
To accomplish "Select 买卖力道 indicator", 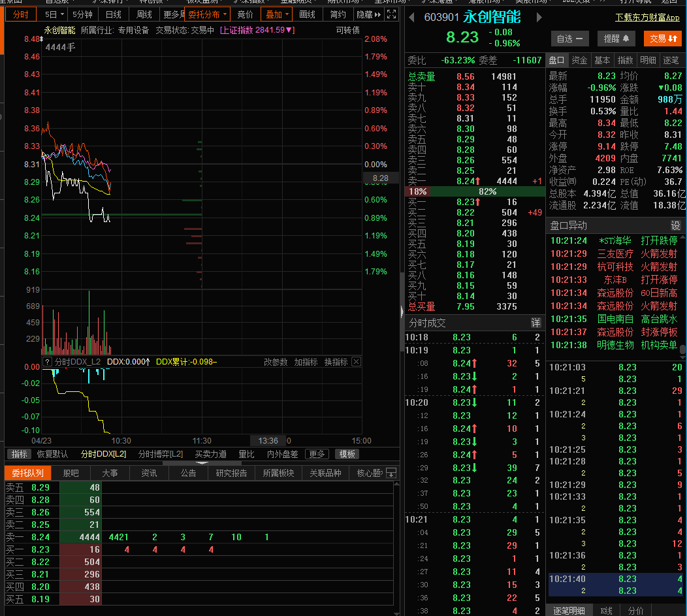I will (210, 454).
